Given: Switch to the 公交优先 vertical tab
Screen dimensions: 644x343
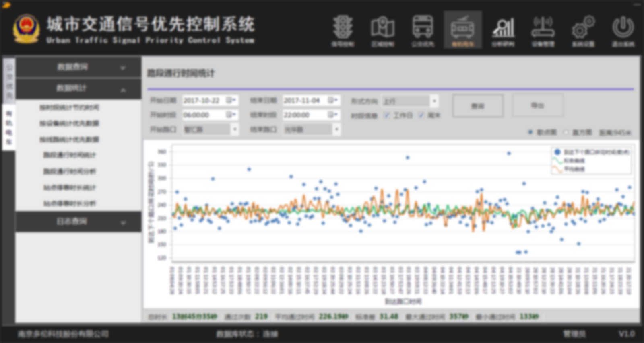Looking at the screenshot, I should click(x=9, y=81).
